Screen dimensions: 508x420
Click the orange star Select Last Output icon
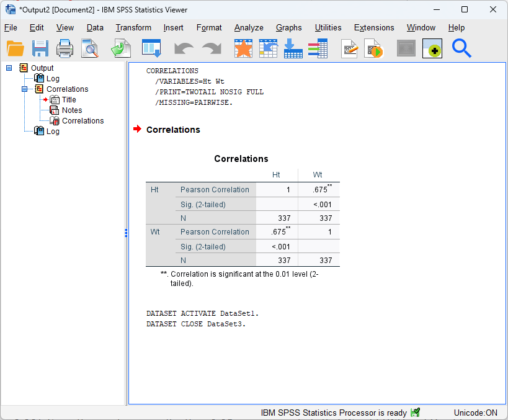point(243,48)
